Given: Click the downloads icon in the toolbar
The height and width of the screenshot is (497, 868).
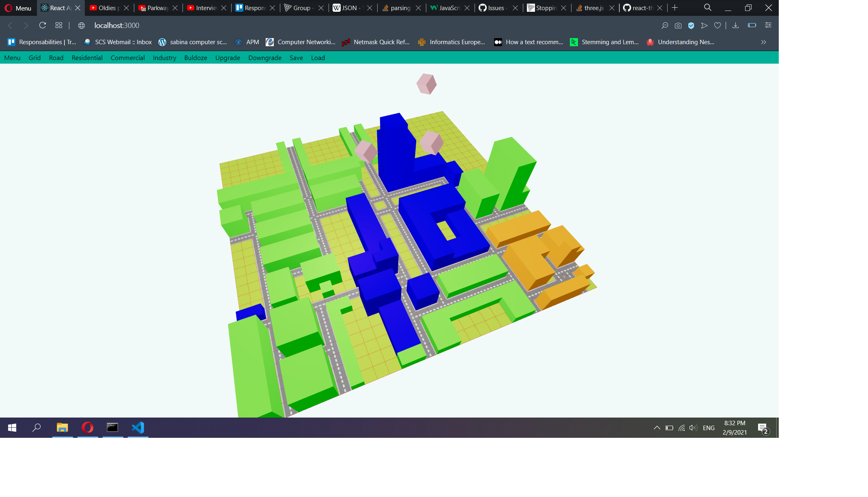Looking at the screenshot, I should [x=735, y=26].
